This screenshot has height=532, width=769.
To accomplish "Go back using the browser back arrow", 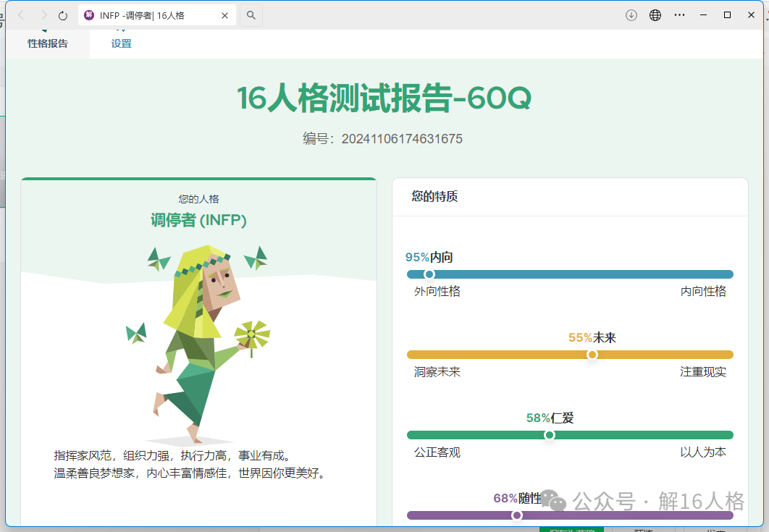I will (21, 15).
